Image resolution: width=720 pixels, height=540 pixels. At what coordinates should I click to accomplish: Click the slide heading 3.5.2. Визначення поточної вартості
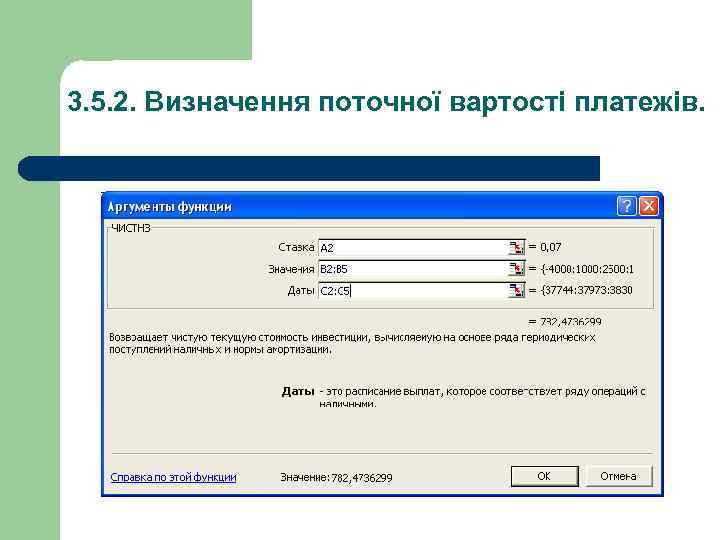[x=386, y=101]
